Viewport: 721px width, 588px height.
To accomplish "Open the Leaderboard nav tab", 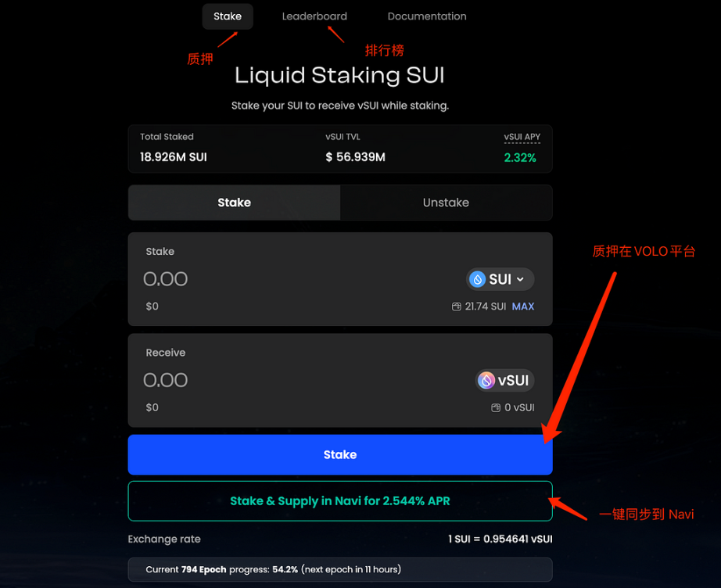I will pos(314,16).
